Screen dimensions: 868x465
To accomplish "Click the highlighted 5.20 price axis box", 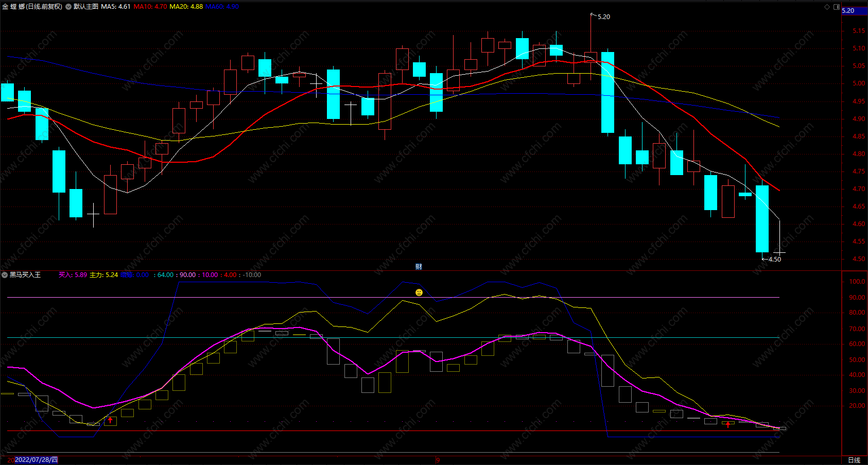I will (x=855, y=10).
